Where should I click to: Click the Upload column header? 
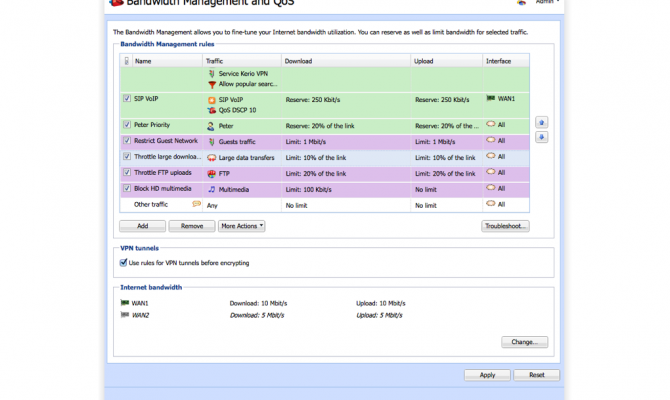tap(447, 61)
